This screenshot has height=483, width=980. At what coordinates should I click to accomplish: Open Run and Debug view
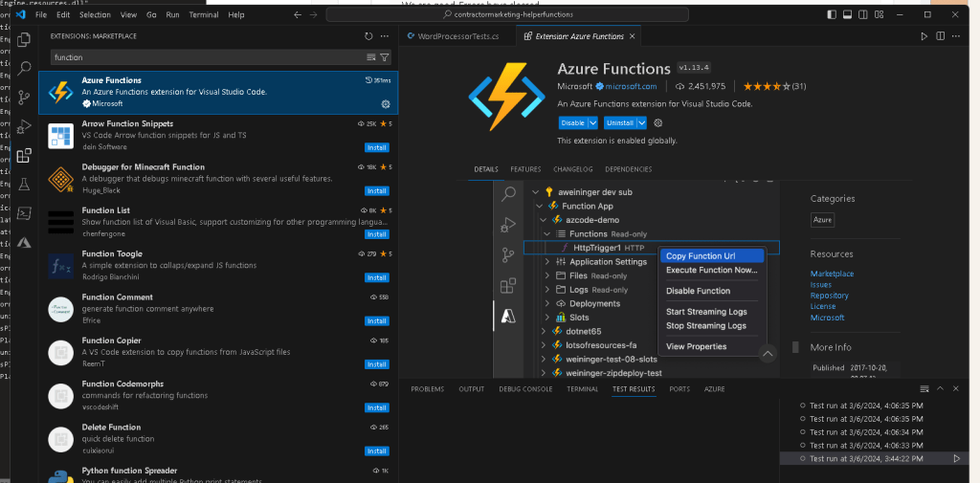tap(24, 126)
